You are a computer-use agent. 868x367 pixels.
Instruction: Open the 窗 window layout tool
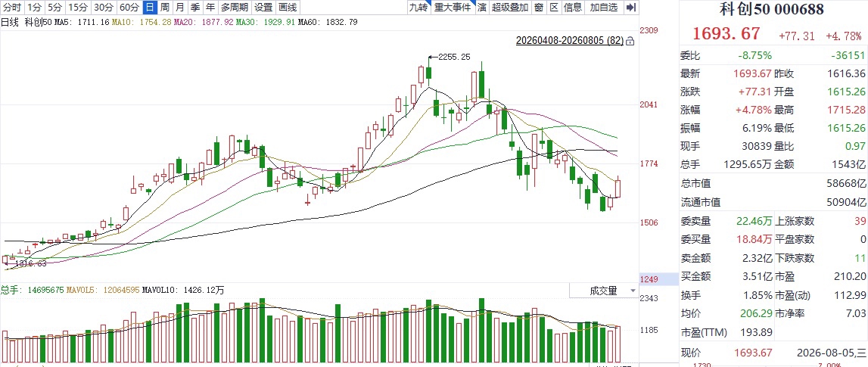[537, 8]
